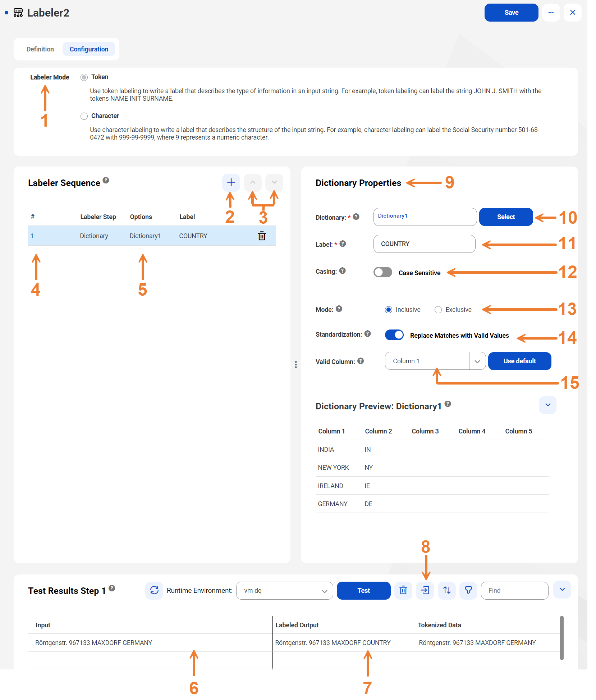
Task: Add a new labeler step with plus icon
Action: coord(231,182)
